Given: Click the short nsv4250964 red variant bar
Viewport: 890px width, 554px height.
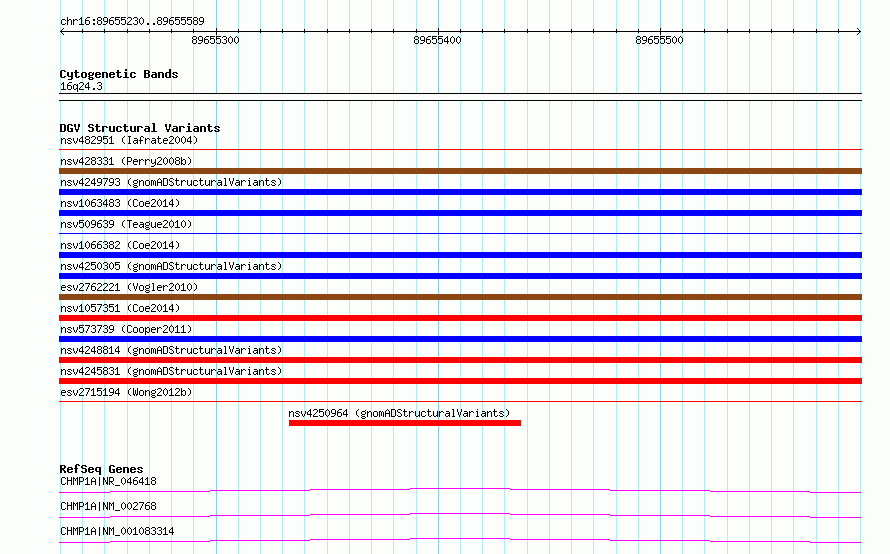Looking at the screenshot, I should (405, 423).
